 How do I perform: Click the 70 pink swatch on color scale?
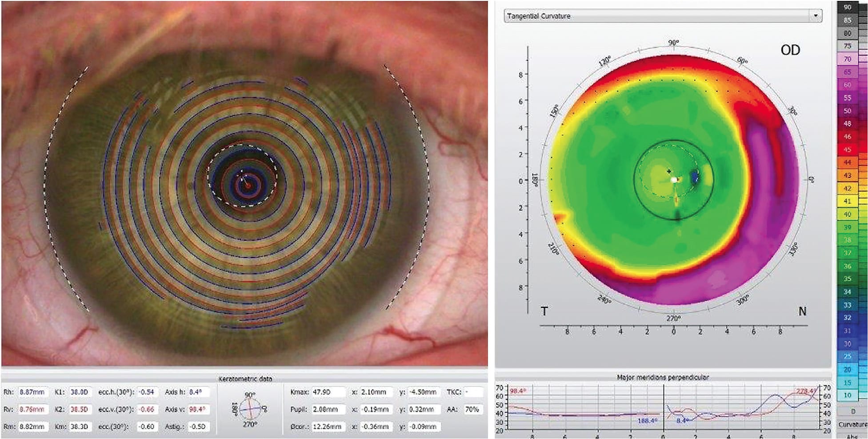848,59
